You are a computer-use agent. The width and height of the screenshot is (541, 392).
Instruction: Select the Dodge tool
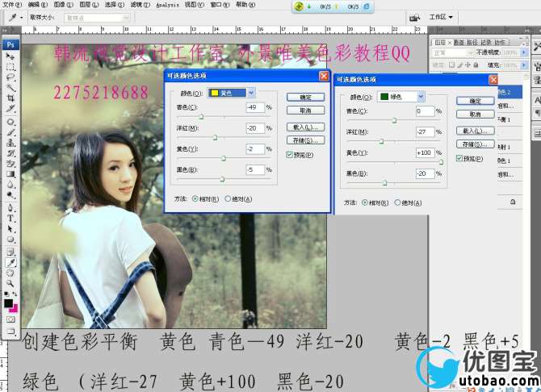click(x=10, y=194)
